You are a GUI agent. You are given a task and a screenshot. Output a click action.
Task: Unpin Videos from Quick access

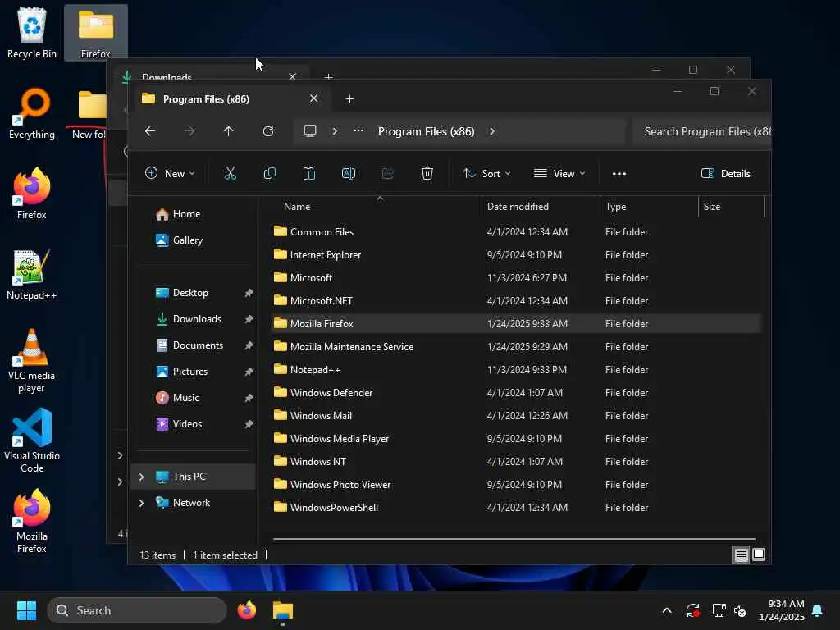(x=249, y=424)
